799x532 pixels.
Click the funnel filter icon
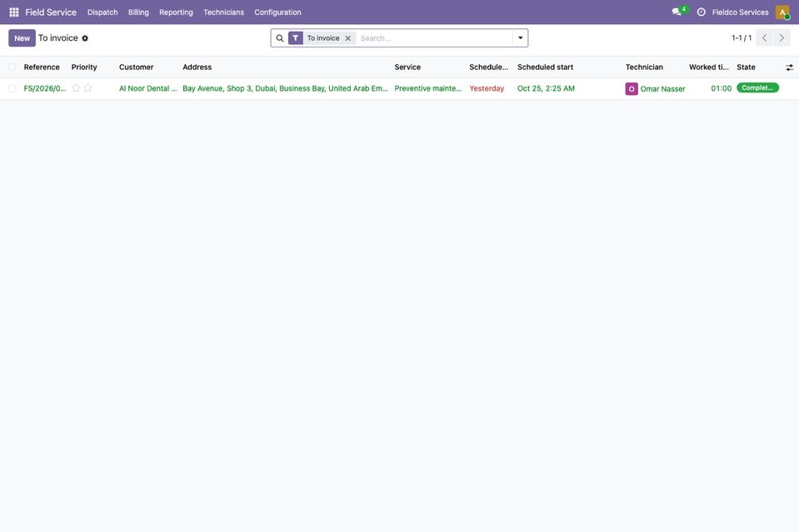[x=296, y=38]
